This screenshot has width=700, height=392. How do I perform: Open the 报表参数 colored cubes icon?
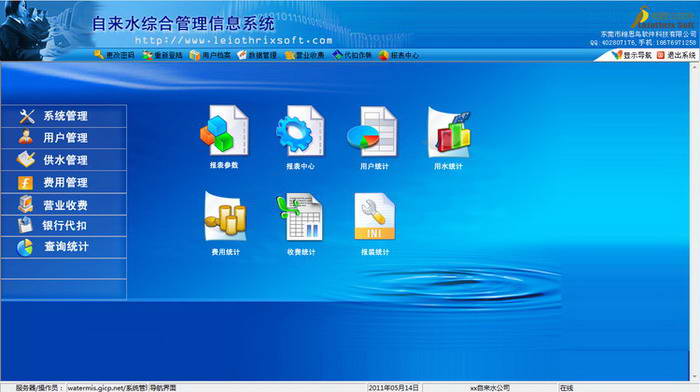224,131
